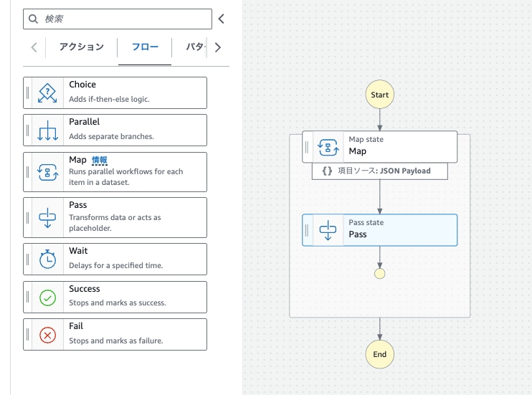
Task: Click 'Runs parallel workflows for each' text
Action: (126, 171)
